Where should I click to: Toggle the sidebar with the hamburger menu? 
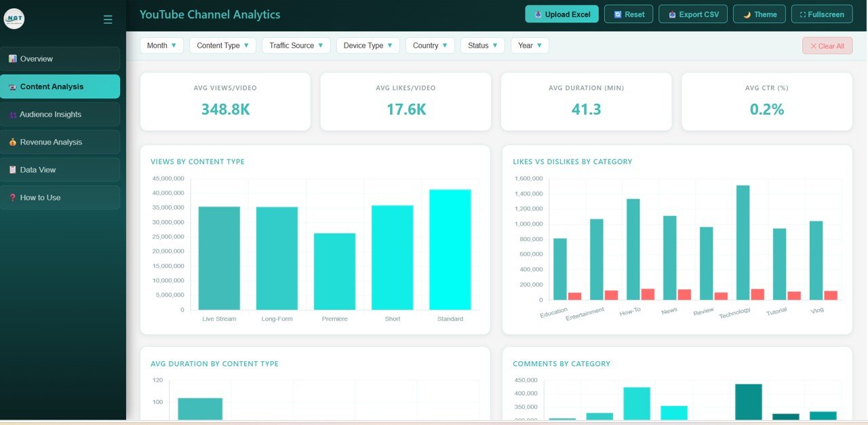click(108, 19)
